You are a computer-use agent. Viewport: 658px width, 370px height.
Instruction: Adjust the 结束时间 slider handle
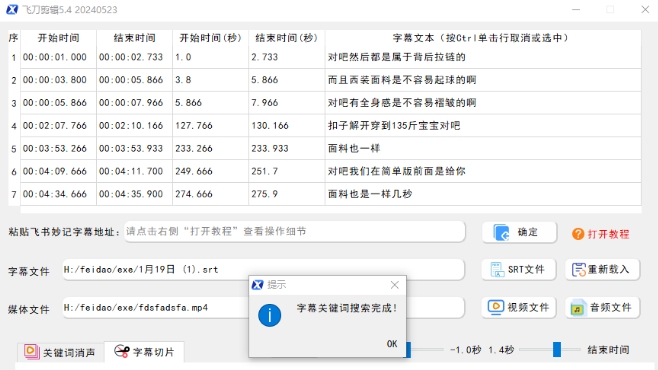(557, 349)
